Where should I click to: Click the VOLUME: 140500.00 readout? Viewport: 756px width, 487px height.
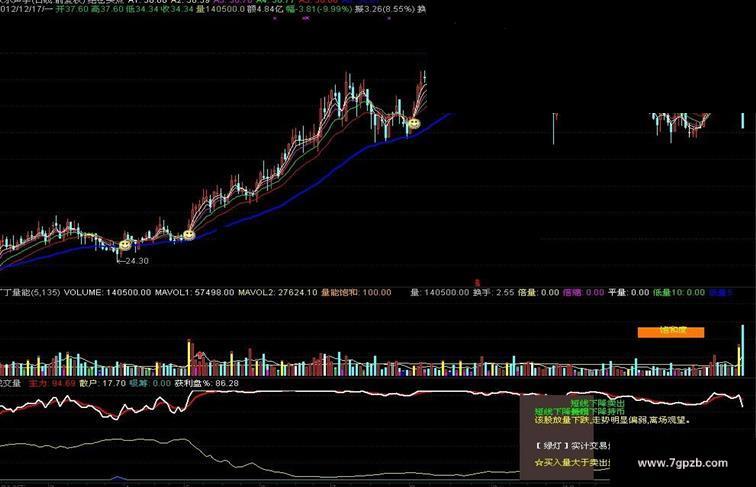click(107, 292)
